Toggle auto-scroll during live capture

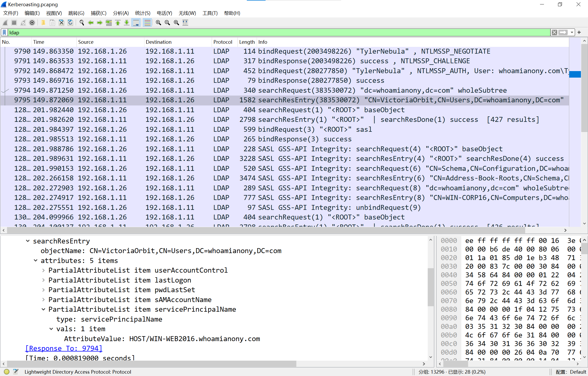tap(136, 23)
